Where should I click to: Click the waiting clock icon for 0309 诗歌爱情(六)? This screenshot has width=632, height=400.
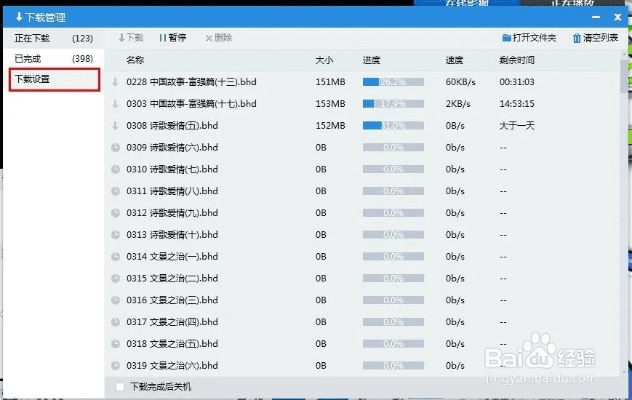[116, 148]
